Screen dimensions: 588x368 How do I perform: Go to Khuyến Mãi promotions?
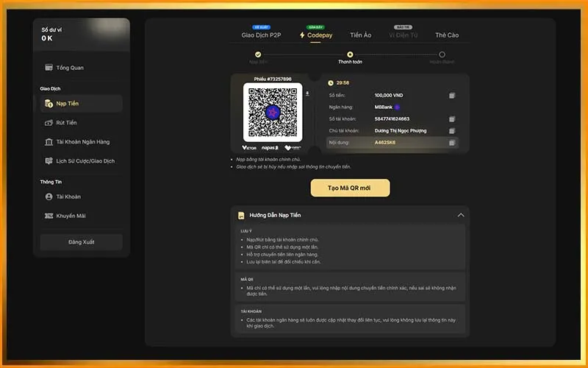pyautogui.click(x=81, y=216)
